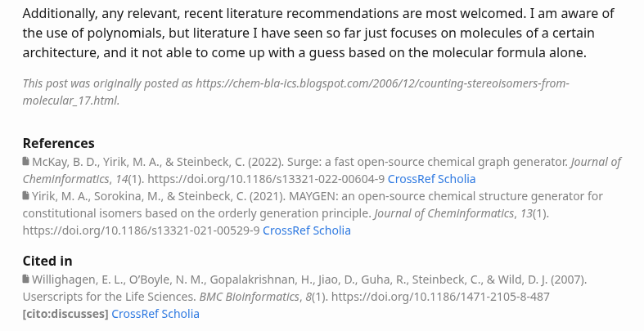This screenshot has height=331, width=644.
Task: Open the CrossRef link for Userscripts for Life Sciences
Action: [x=133, y=314]
